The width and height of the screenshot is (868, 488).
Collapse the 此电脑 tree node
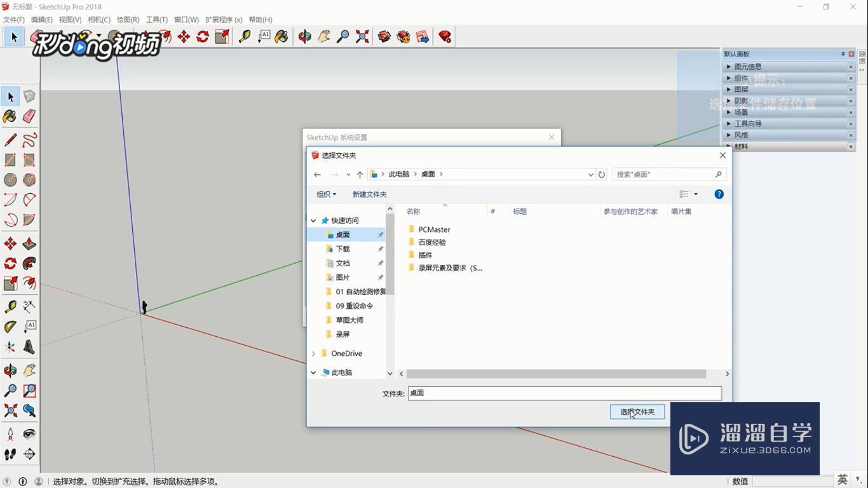pyautogui.click(x=313, y=372)
